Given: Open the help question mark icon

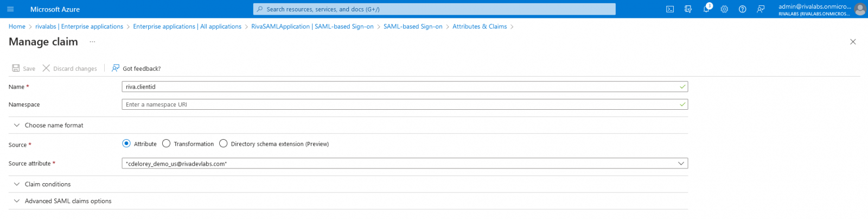Looking at the screenshot, I should tap(742, 9).
